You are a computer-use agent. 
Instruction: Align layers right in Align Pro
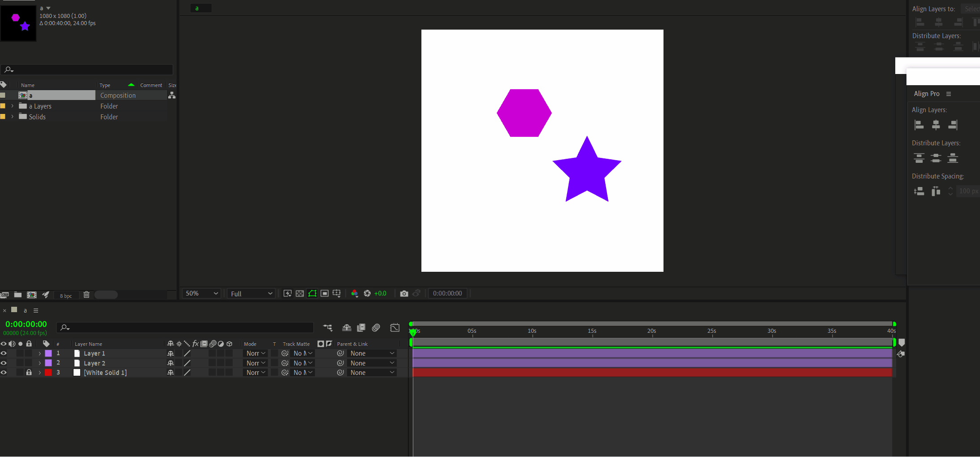(x=953, y=125)
